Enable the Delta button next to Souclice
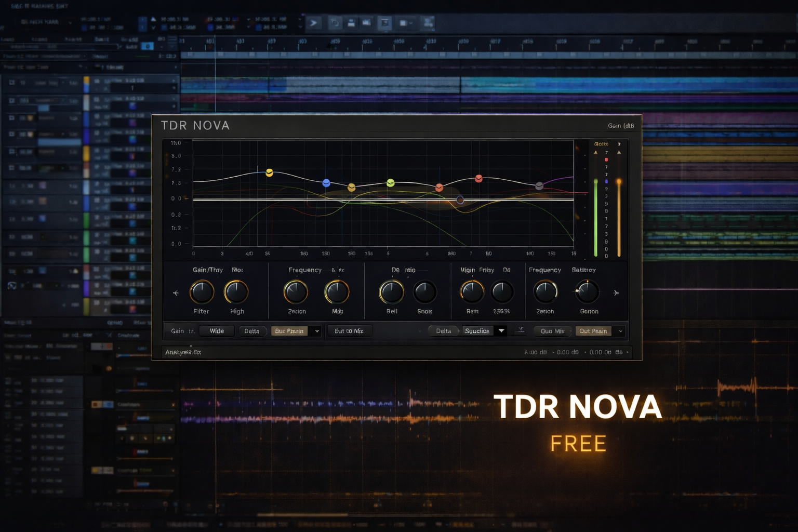 tap(443, 331)
